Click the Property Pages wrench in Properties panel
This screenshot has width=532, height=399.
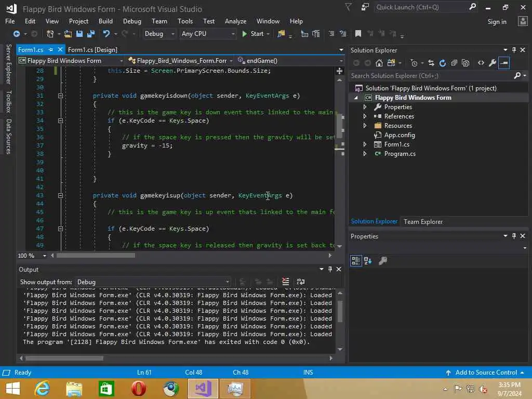coord(383,261)
